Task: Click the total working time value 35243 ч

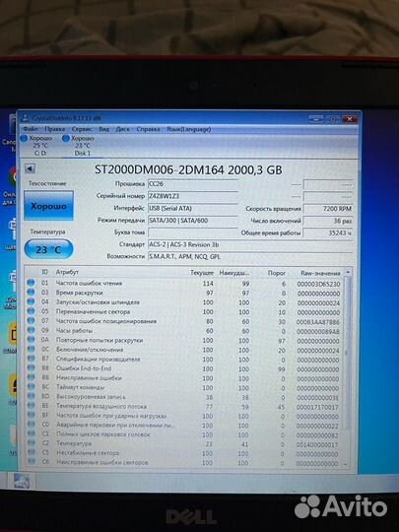Action: (x=328, y=233)
